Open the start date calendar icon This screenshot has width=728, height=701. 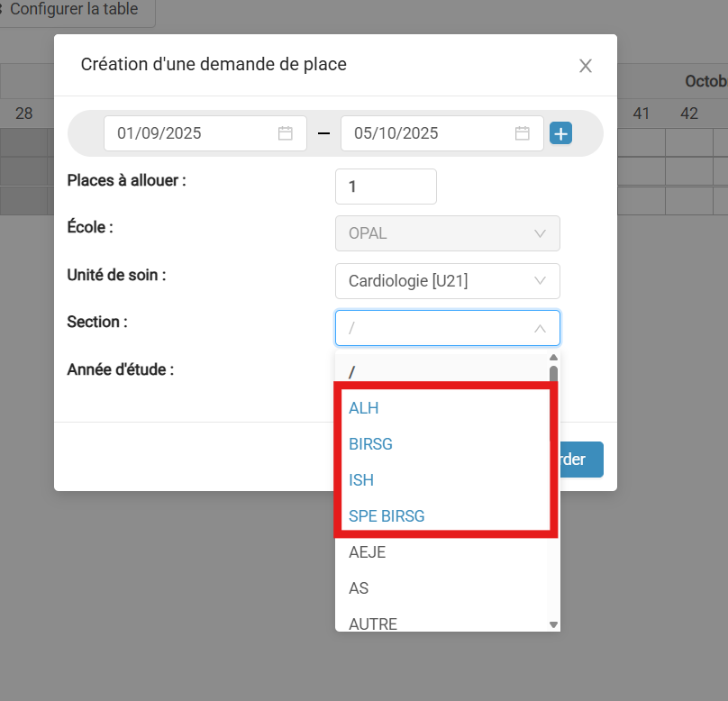click(285, 133)
